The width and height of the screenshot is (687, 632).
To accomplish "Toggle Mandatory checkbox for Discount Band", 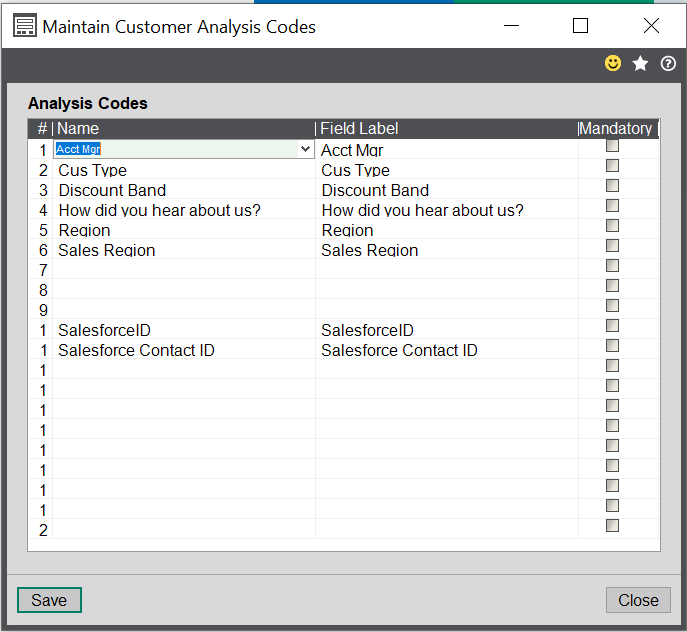I will [613, 186].
